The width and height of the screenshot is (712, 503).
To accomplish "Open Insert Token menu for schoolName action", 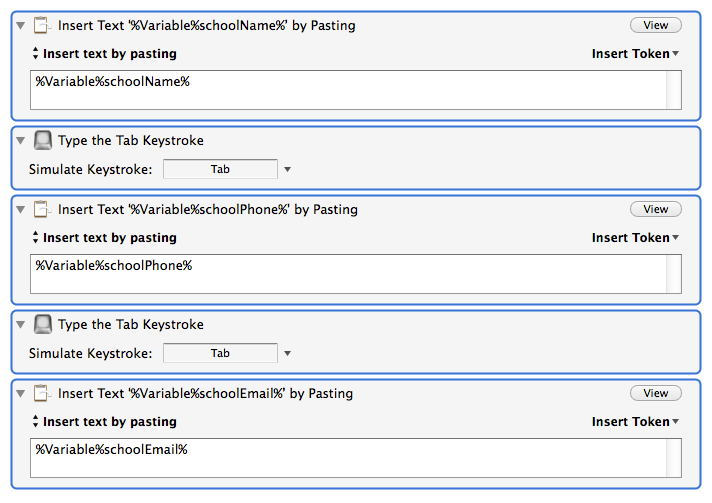I will [x=635, y=54].
